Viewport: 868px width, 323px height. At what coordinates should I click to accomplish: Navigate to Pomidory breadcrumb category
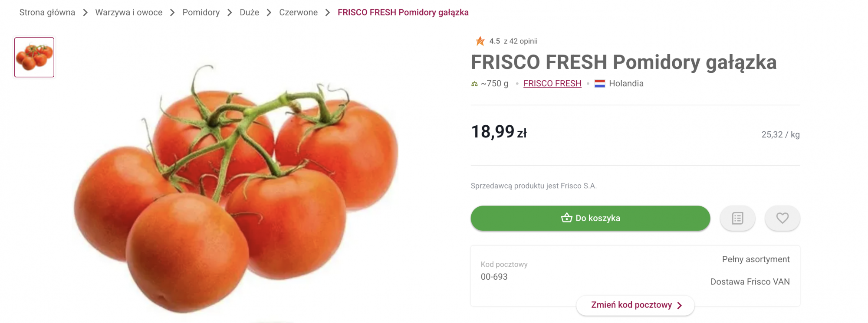pyautogui.click(x=201, y=13)
